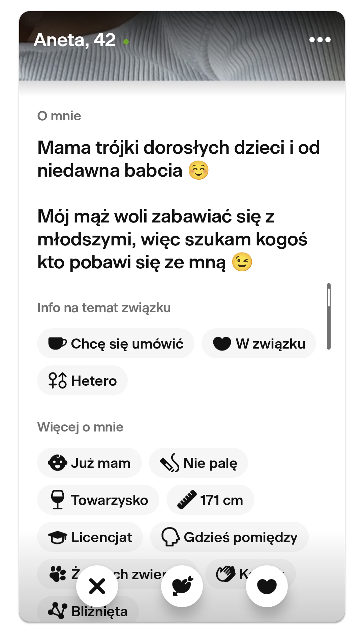Tap the "Bliźnięta" zodiac tag
364x626 pixels.
88,611
